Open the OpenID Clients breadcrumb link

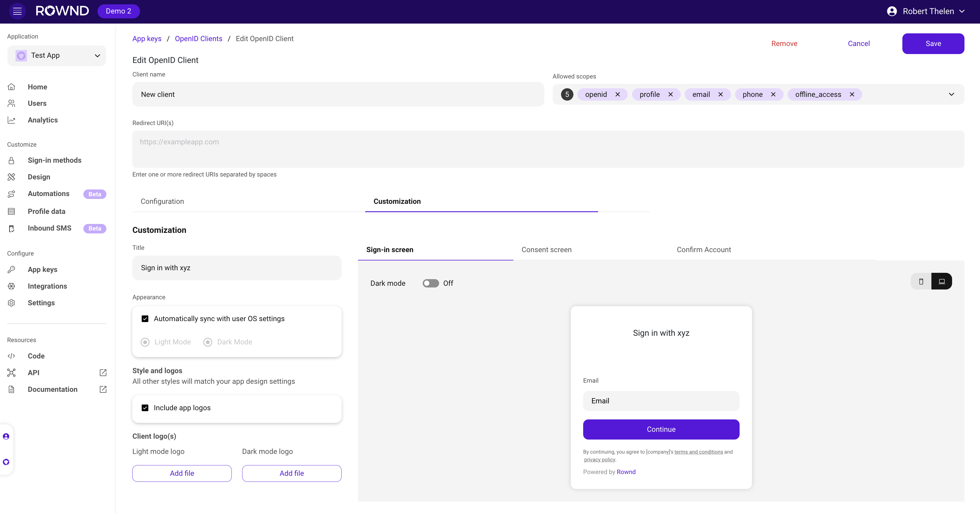[198, 39]
